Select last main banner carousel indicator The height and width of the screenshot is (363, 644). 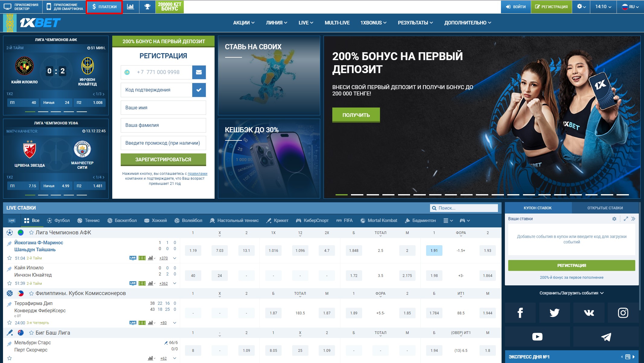[x=623, y=194]
